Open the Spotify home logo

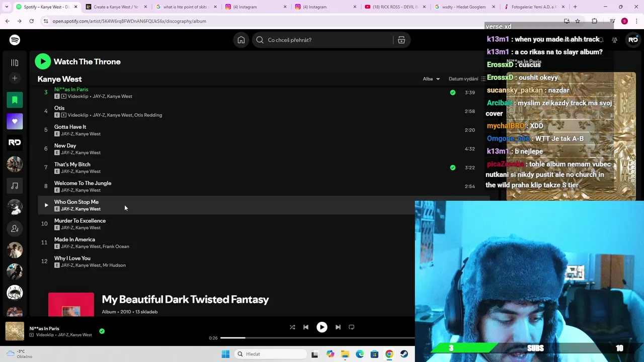(15, 40)
